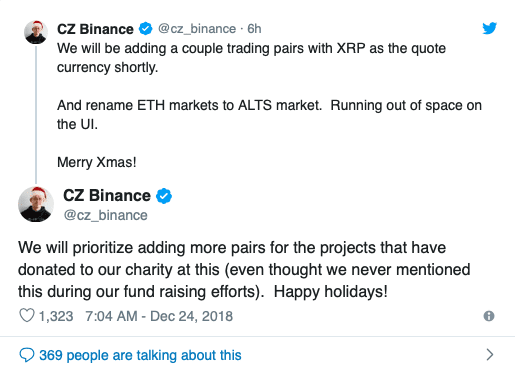The width and height of the screenshot is (515, 372).
Task: Click the verified badge next to main CZ Binance name
Action: coord(164,196)
